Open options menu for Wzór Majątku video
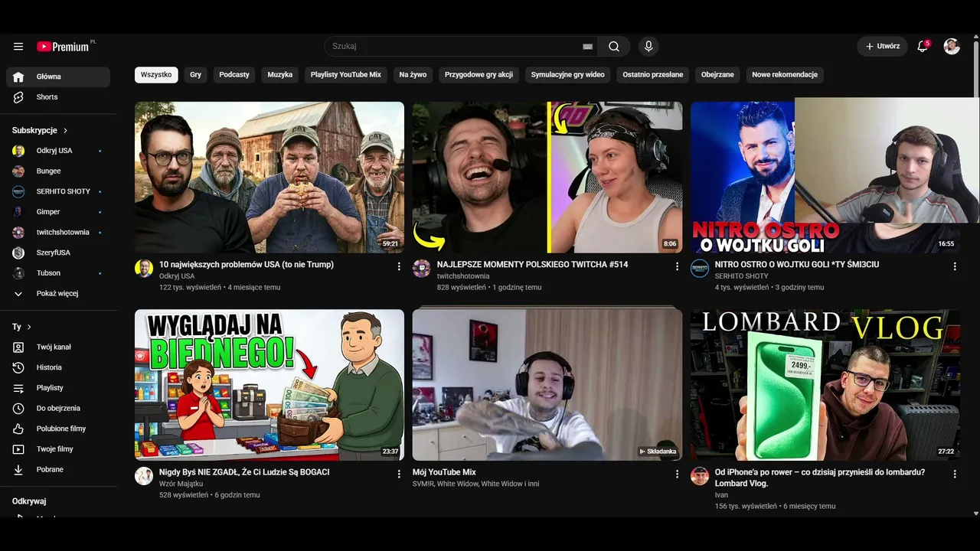980x551 pixels. (x=399, y=474)
